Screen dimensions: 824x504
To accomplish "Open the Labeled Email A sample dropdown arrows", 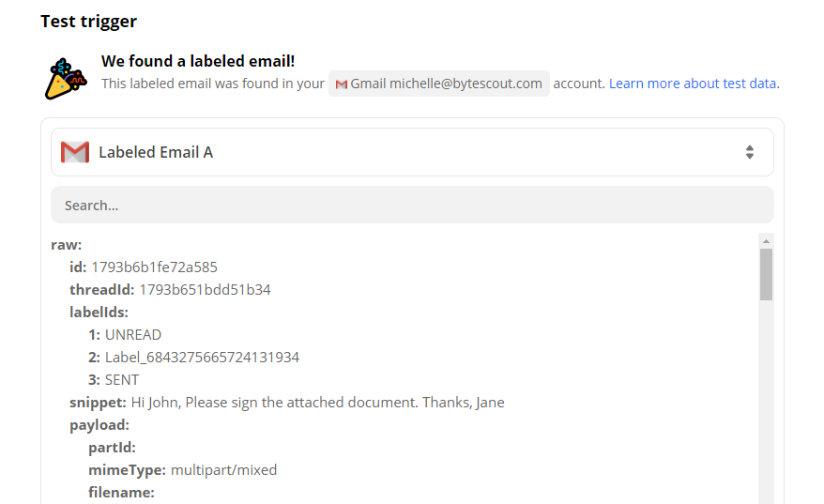I will tap(749, 152).
